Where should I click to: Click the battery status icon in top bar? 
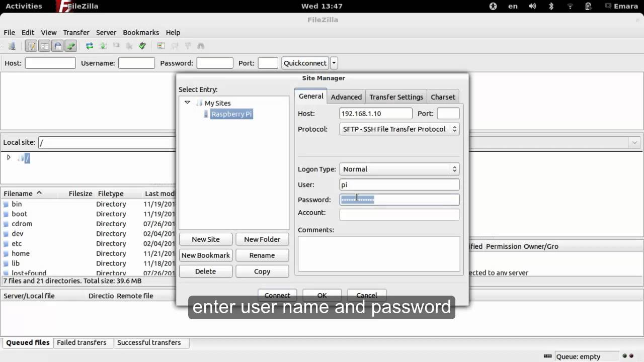click(588, 6)
